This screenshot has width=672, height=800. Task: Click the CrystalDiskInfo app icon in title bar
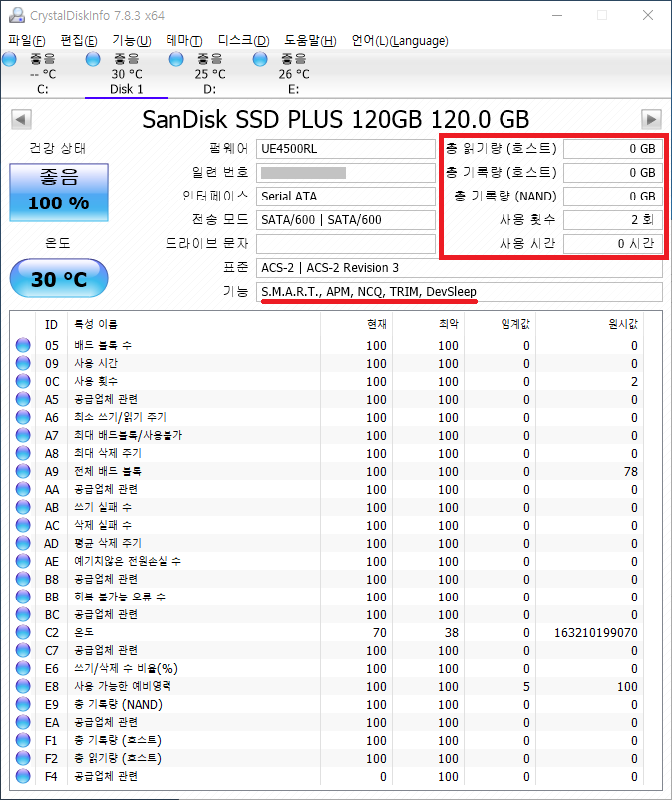click(x=16, y=15)
